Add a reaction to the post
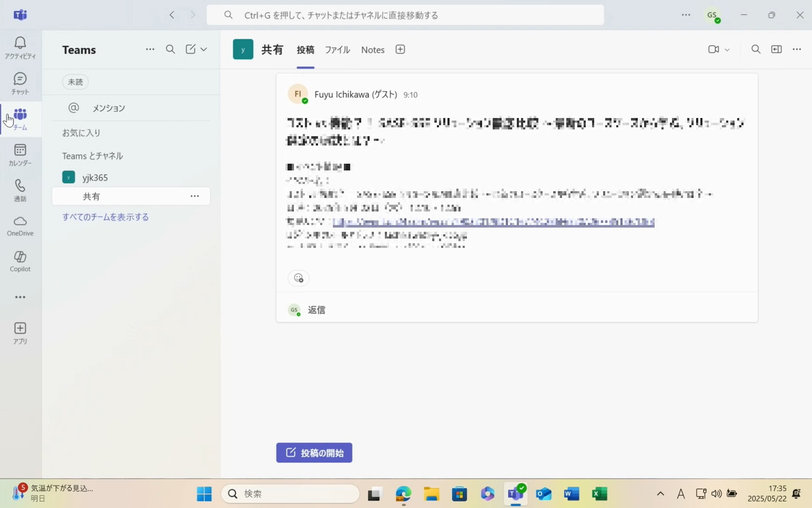 [299, 278]
